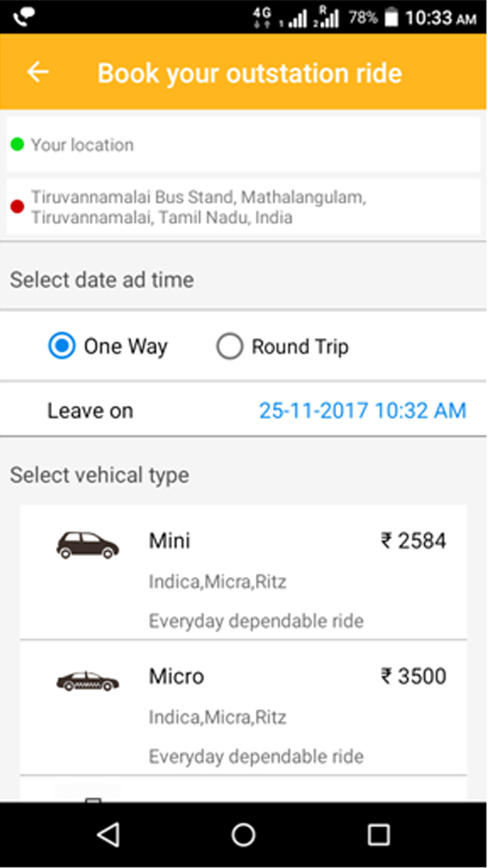Viewport: 488px width, 868px height.
Task: Tap Android home circle button
Action: click(x=243, y=835)
